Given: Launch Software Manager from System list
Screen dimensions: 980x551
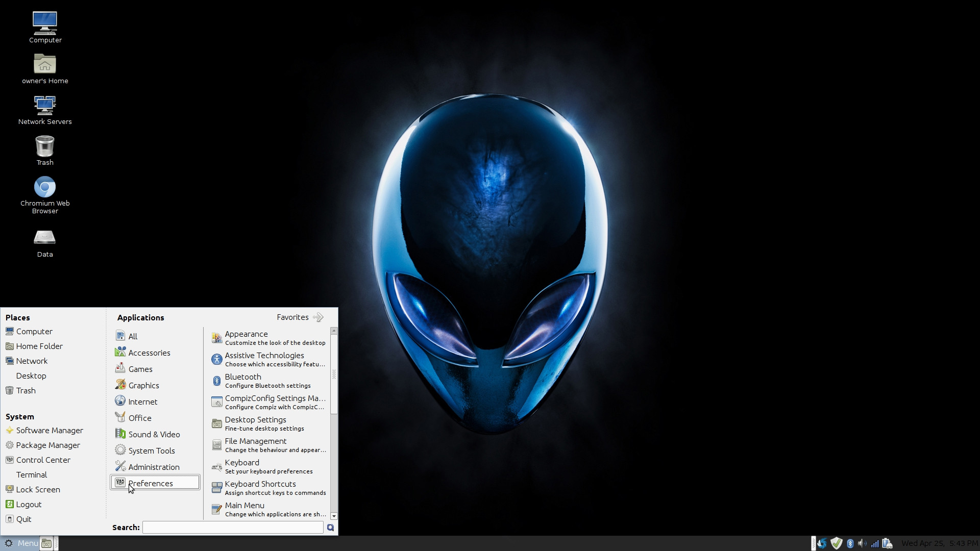Looking at the screenshot, I should (x=44, y=430).
